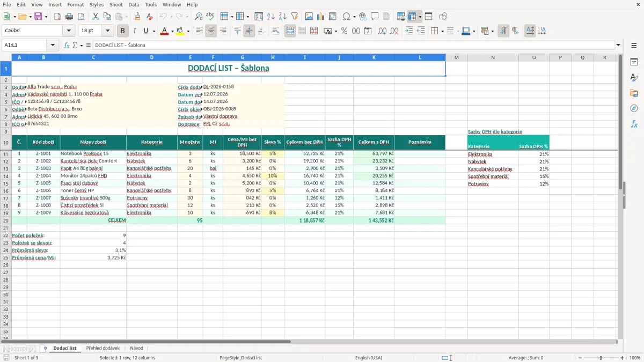This screenshot has width=644, height=362.
Task: Open the sidebar Gallery icon
Action: coord(634,93)
